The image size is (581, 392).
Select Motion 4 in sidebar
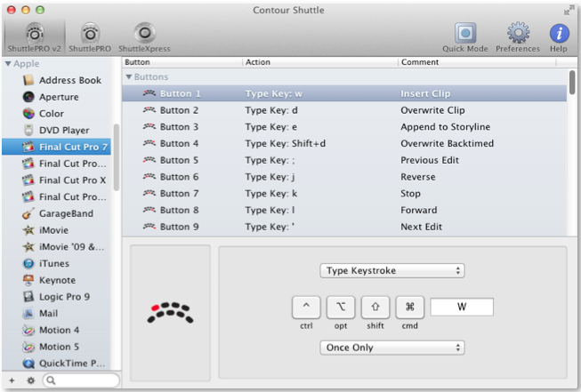[58, 330]
